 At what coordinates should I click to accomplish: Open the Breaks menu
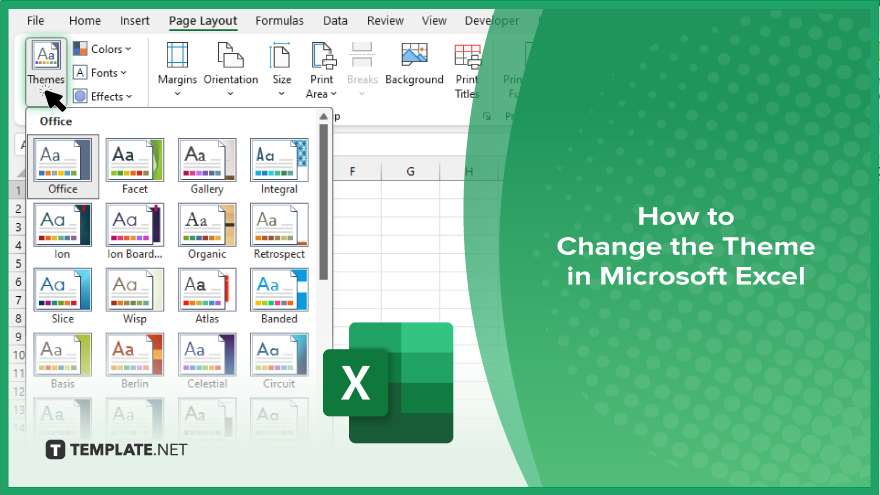(362, 70)
